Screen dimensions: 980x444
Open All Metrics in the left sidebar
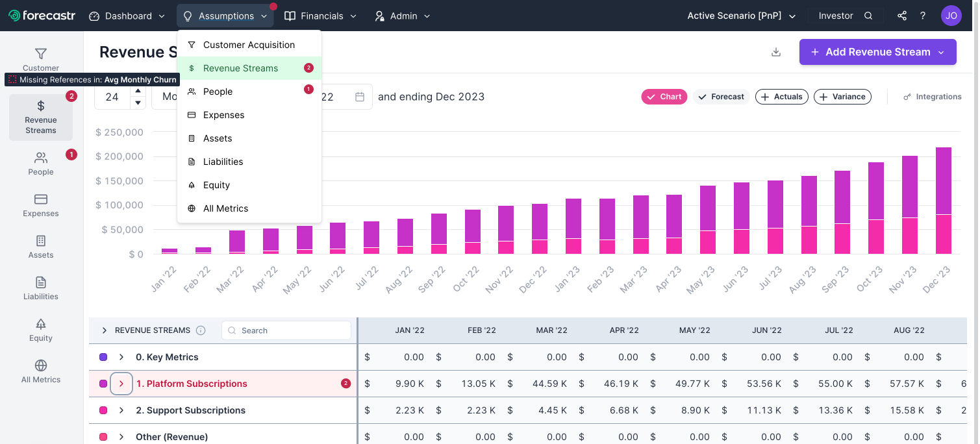41,371
